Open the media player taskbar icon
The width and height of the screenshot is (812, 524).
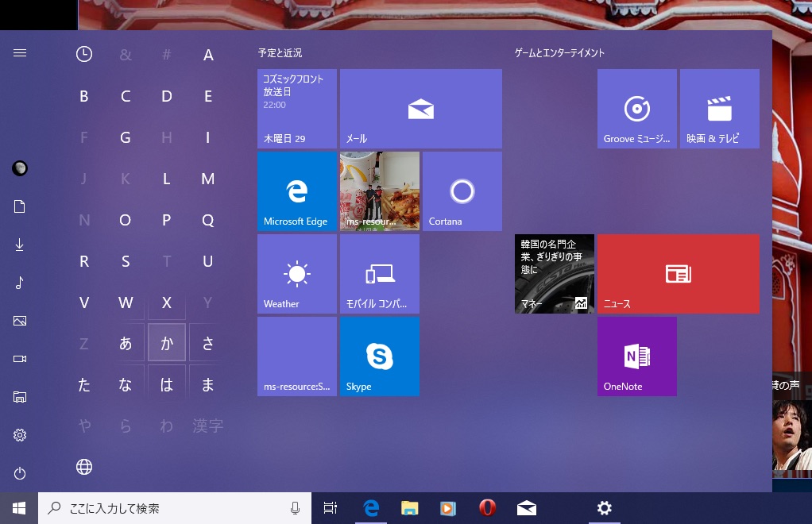[448, 508]
